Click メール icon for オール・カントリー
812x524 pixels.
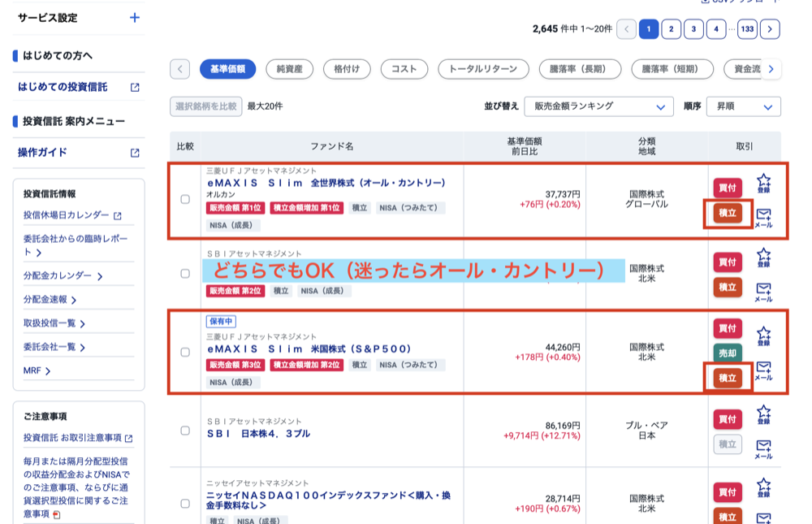pyautogui.click(x=764, y=218)
